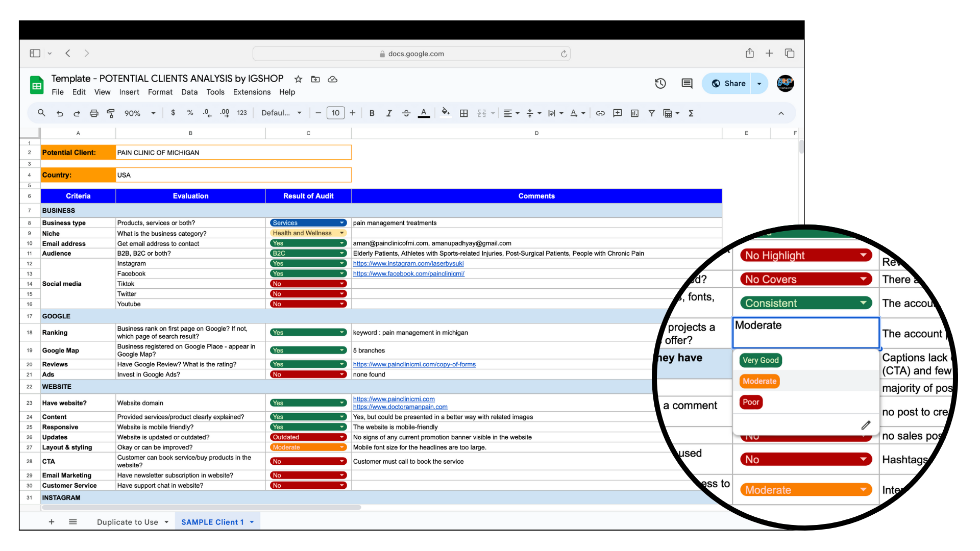The height and width of the screenshot is (551, 980).
Task: Move document to a folder
Action: tap(315, 79)
